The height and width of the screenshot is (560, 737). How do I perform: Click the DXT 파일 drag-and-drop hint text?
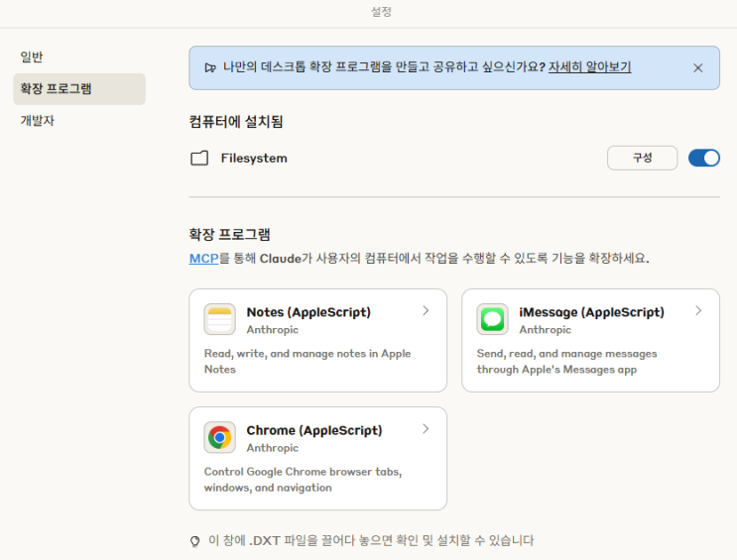tap(371, 541)
